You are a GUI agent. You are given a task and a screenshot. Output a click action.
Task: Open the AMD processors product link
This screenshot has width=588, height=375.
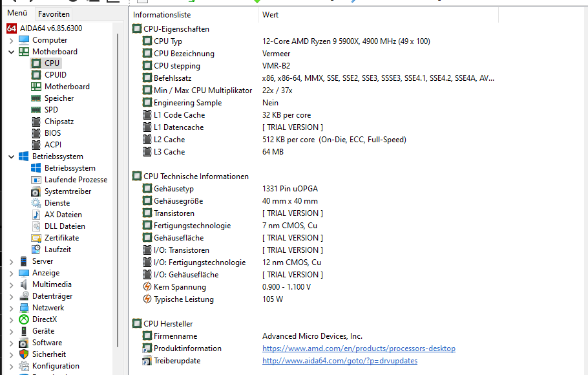coord(359,347)
